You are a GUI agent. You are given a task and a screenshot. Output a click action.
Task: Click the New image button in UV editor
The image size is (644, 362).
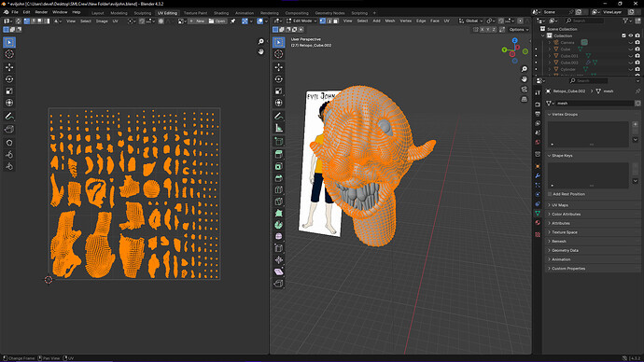(x=197, y=21)
